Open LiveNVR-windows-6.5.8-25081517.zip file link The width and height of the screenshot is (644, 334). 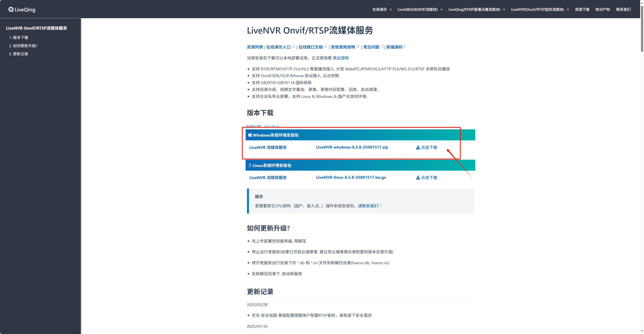coord(352,147)
